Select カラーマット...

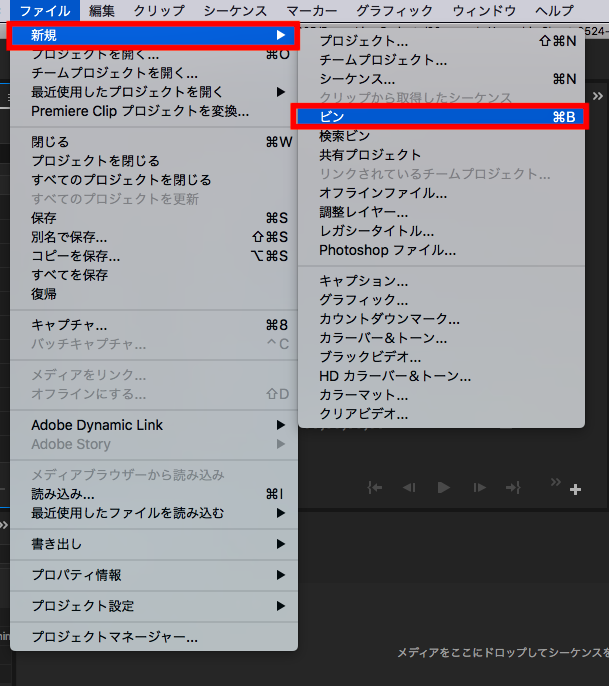[441, 395]
